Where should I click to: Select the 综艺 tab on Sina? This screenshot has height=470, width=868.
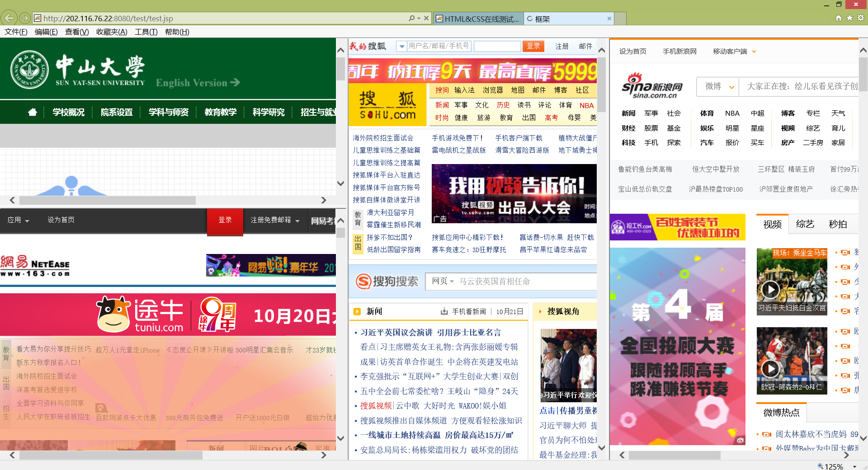point(805,224)
